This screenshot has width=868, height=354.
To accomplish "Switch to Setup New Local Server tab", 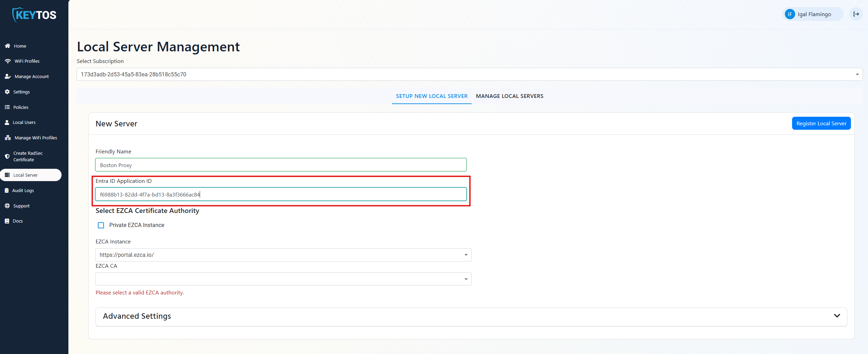I will (432, 96).
